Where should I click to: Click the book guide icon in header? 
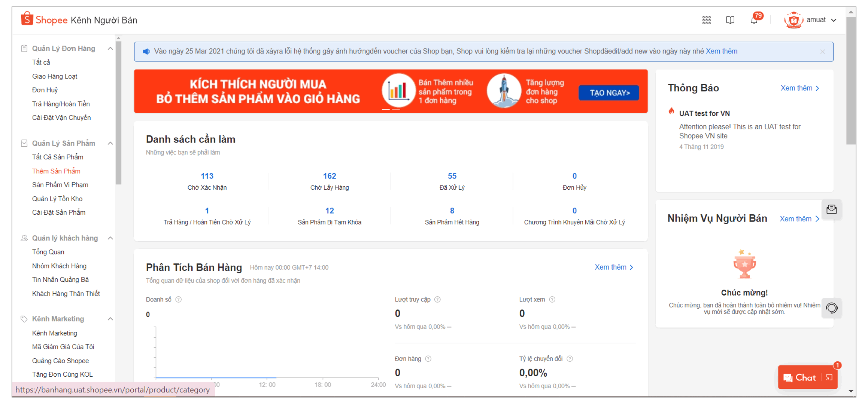pos(730,20)
